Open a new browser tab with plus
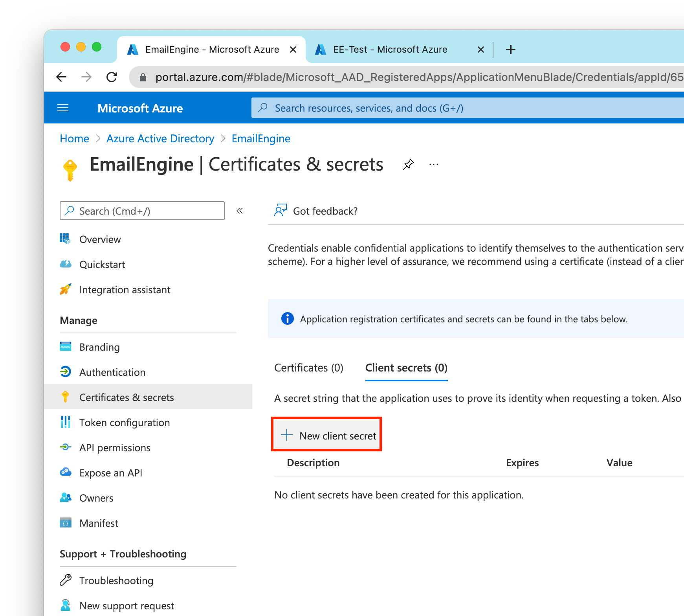Viewport: 684px width, 616px height. [x=511, y=50]
